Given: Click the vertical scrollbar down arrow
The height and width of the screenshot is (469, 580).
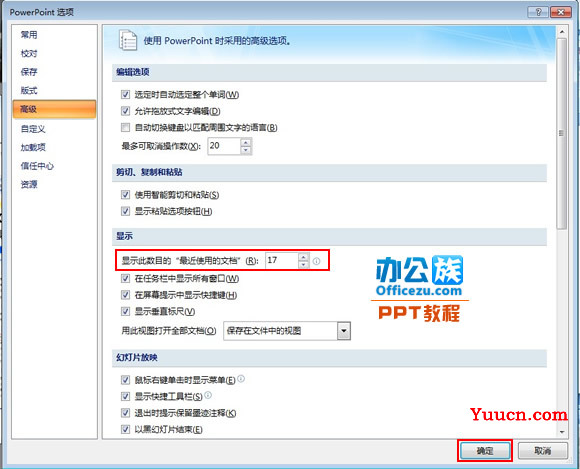Looking at the screenshot, I should (x=562, y=432).
